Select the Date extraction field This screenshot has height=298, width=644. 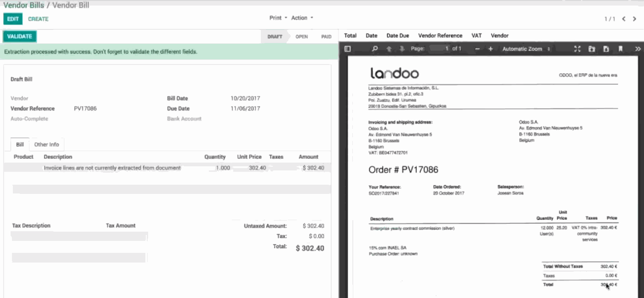tap(371, 35)
